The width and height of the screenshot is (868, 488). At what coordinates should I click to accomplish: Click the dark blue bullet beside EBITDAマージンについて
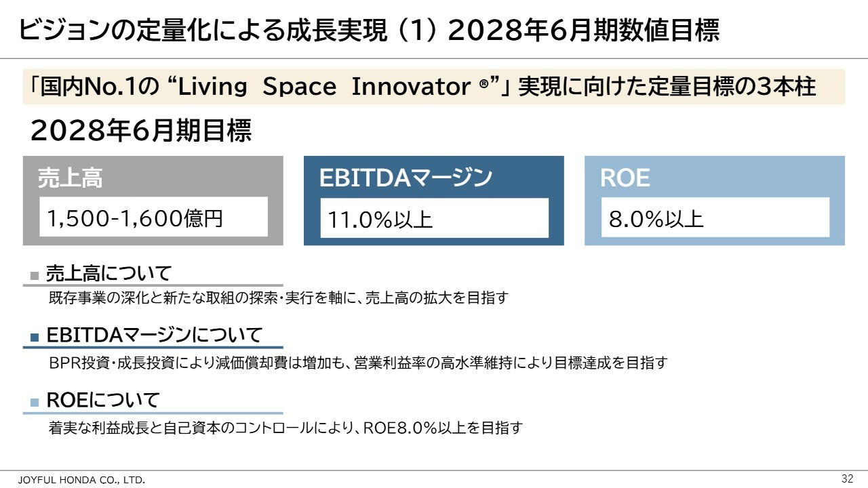pyautogui.click(x=35, y=338)
